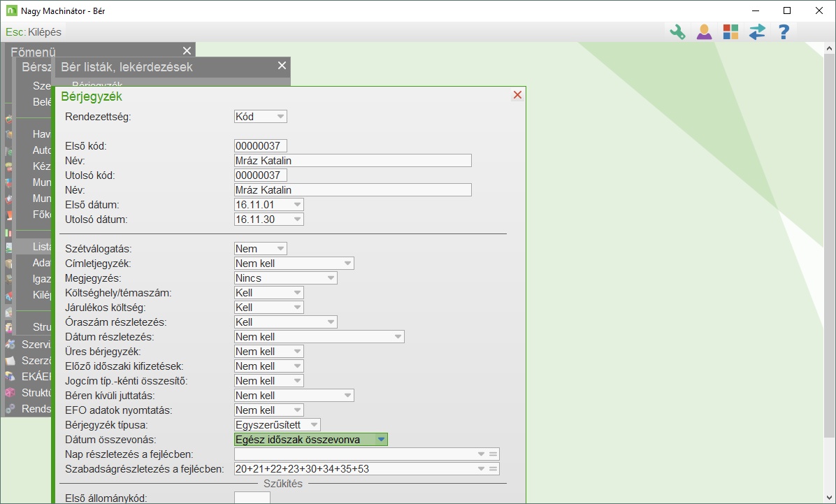Open help via the question mark icon

tap(784, 32)
